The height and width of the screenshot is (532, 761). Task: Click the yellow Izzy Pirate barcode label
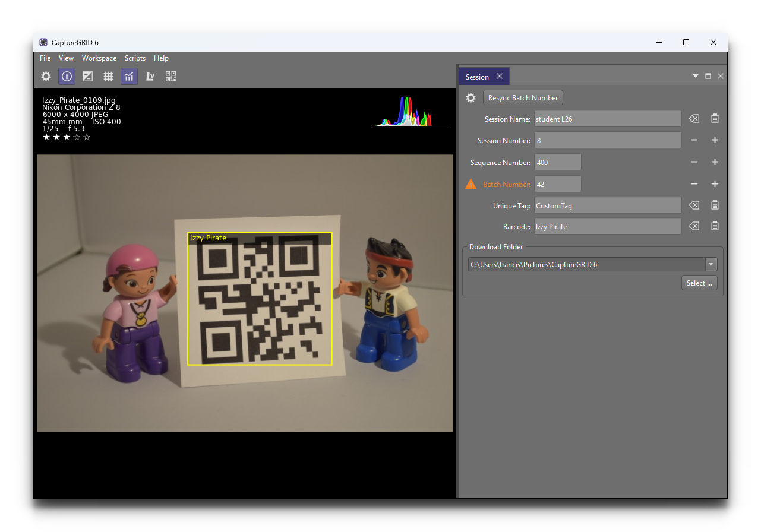(x=208, y=238)
